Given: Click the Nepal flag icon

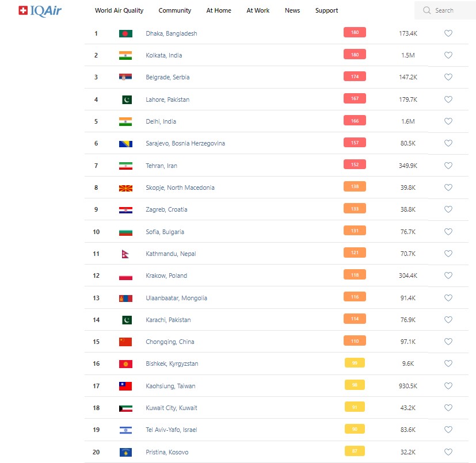Looking at the screenshot, I should tap(125, 254).
